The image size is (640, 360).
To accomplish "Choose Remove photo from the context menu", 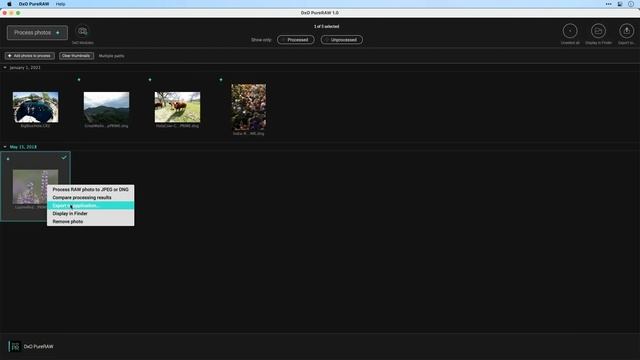I will tap(91, 222).
